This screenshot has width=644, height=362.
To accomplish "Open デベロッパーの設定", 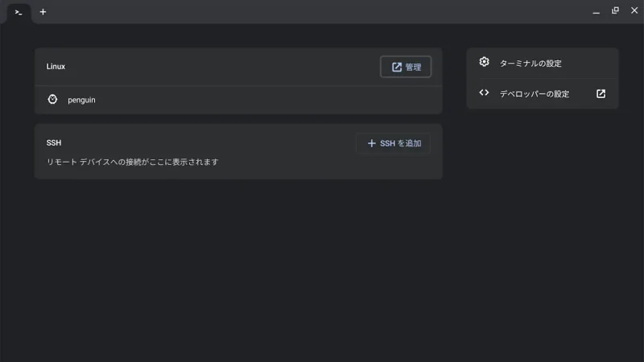I will click(534, 93).
